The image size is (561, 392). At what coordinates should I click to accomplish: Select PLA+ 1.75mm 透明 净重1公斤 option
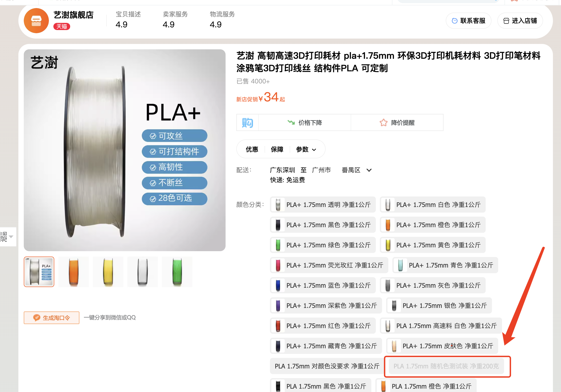(x=323, y=205)
